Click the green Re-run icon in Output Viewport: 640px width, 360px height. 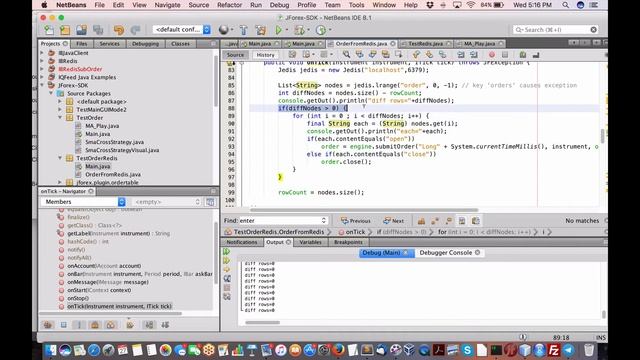(227, 252)
